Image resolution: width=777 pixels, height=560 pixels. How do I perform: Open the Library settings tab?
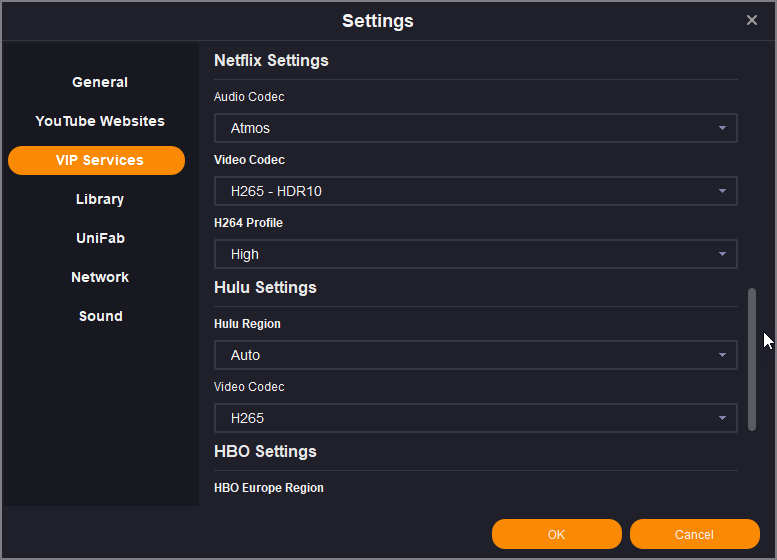click(100, 199)
